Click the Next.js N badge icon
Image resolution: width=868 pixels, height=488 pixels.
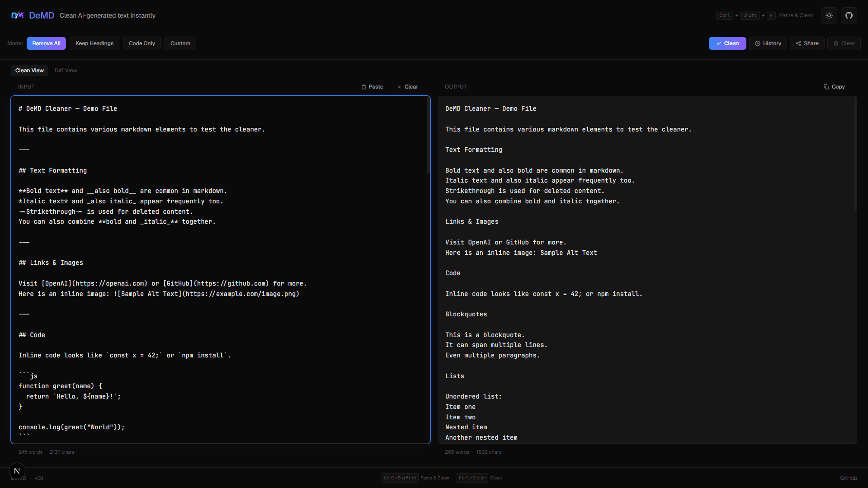[17, 471]
